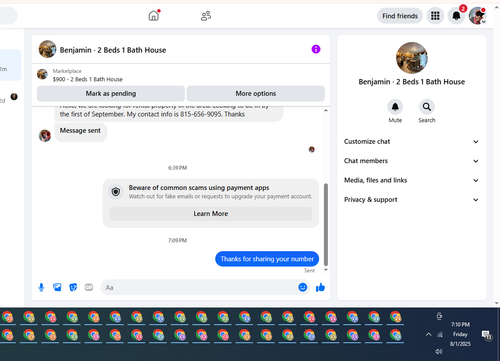Choose a sticker icon

(x=73, y=287)
